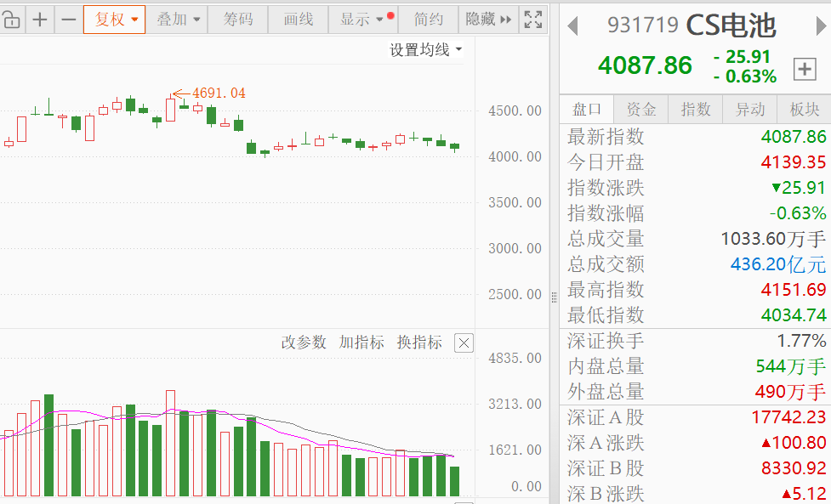Image resolution: width=831 pixels, height=504 pixels.
Task: Close the volume indicator panel
Action: (464, 343)
